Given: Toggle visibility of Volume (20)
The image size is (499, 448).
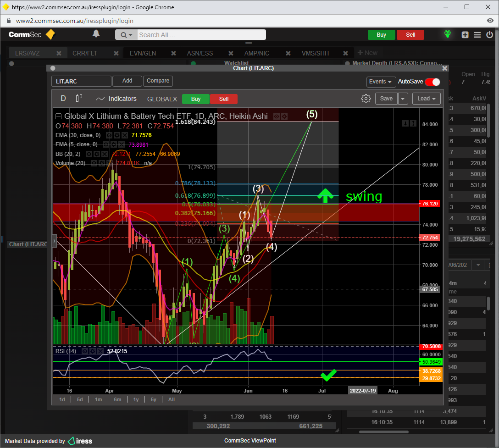Looking at the screenshot, I should [x=94, y=163].
